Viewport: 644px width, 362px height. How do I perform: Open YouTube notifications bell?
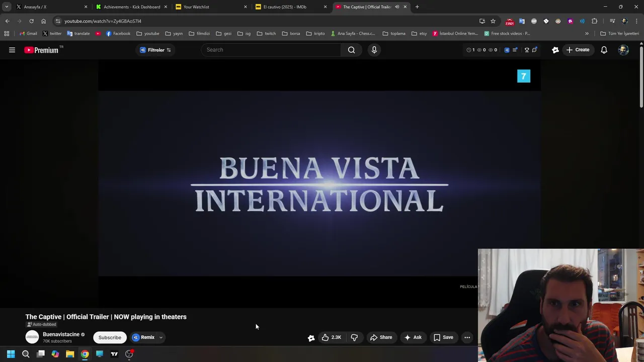click(x=604, y=50)
